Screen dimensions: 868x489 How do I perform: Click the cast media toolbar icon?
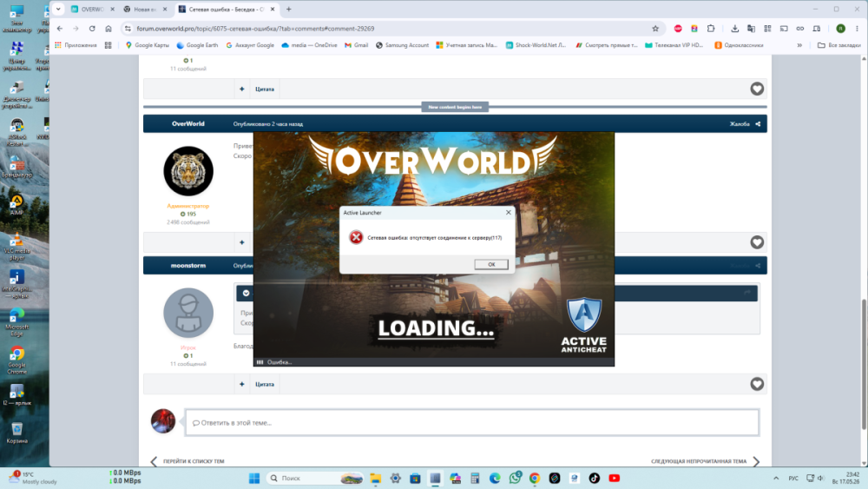pos(784,29)
